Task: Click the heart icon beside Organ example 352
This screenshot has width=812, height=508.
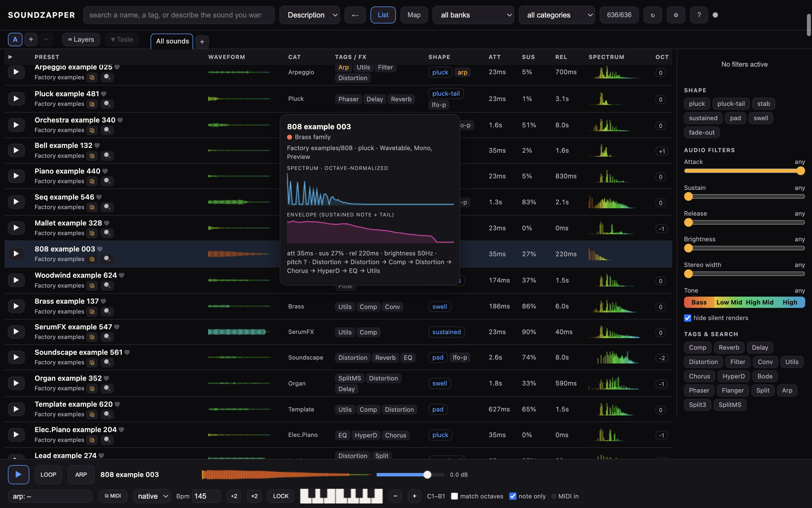Action: (106, 378)
